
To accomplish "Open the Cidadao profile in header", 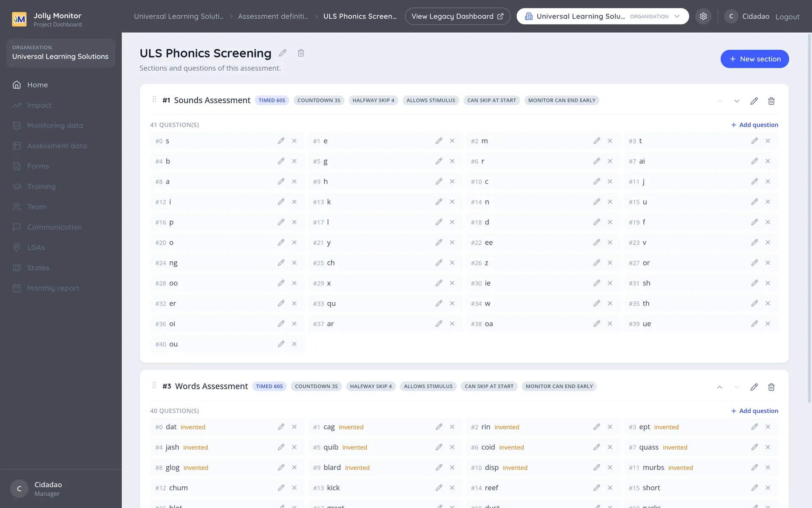I will click(x=747, y=16).
